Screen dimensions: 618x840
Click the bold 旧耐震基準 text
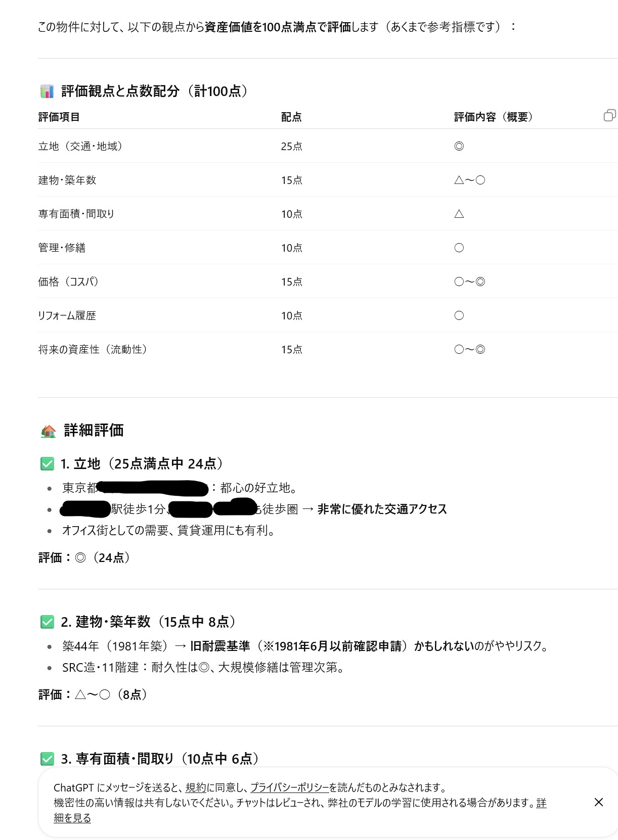click(220, 646)
